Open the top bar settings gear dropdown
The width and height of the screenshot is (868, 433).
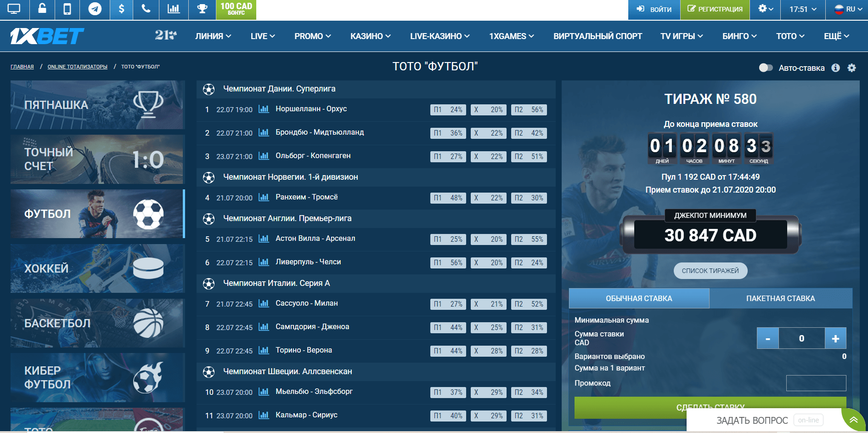coord(765,9)
